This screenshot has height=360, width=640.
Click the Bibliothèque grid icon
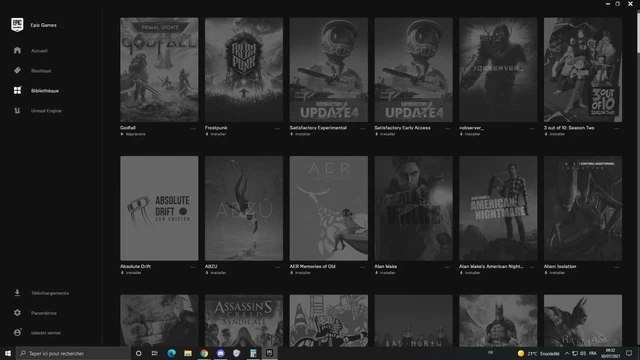(x=17, y=90)
